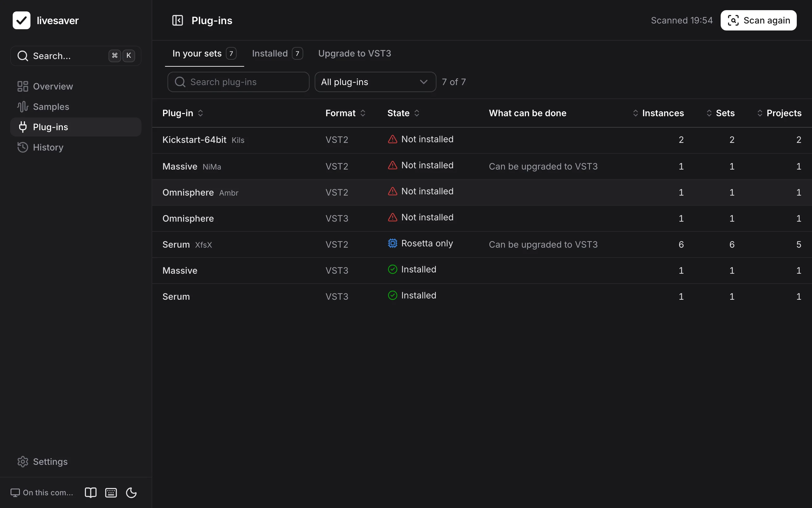Select the Massive NiMa row name
812x508 pixels.
[x=192, y=166]
